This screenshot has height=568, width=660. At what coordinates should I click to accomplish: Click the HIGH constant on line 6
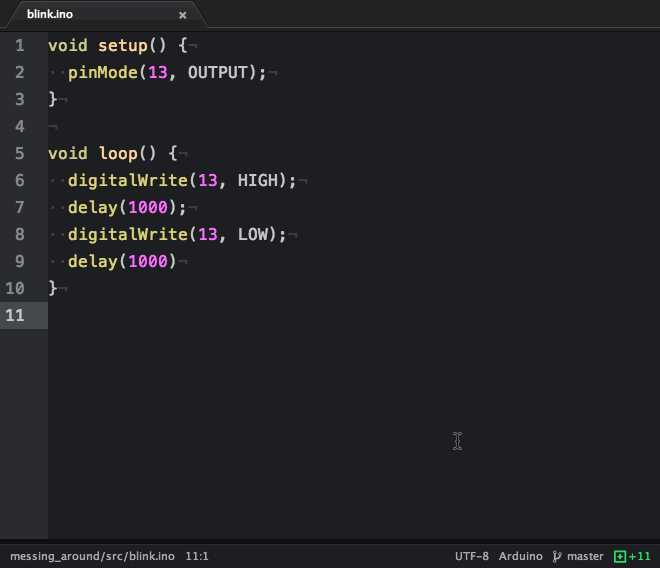258,180
